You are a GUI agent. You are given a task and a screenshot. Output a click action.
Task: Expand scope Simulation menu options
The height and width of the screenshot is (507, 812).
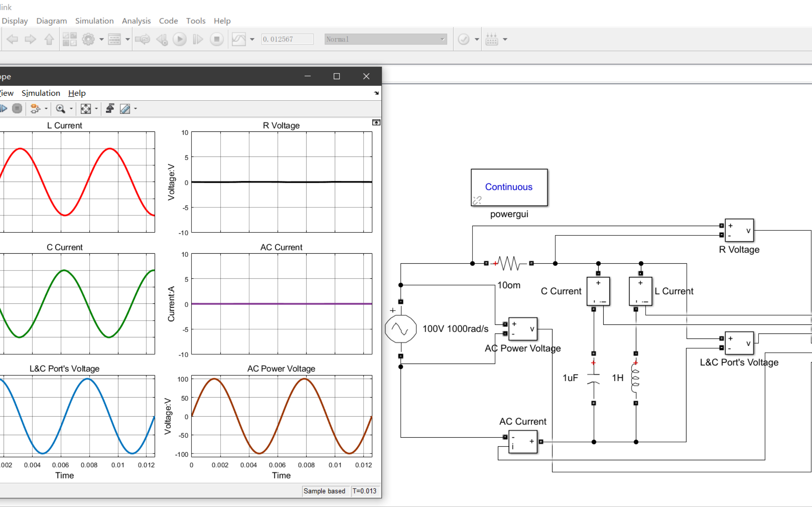pyautogui.click(x=40, y=93)
